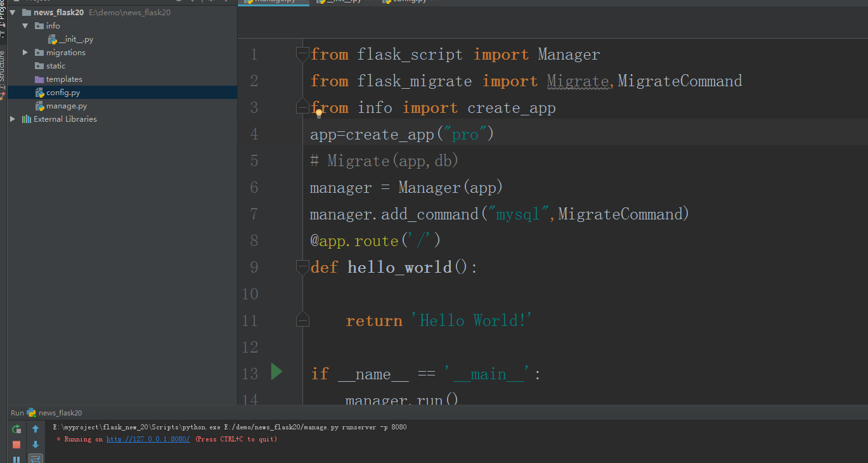Click the fold marker on line 3

(302, 108)
